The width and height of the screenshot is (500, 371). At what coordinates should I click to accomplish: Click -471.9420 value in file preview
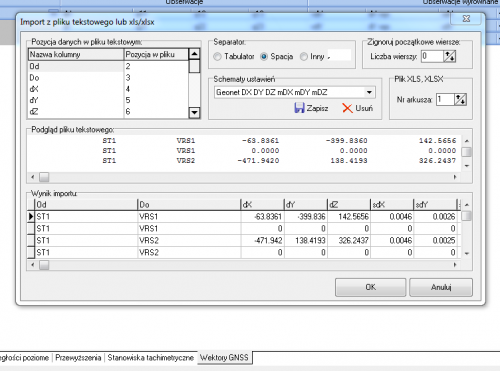(258, 161)
